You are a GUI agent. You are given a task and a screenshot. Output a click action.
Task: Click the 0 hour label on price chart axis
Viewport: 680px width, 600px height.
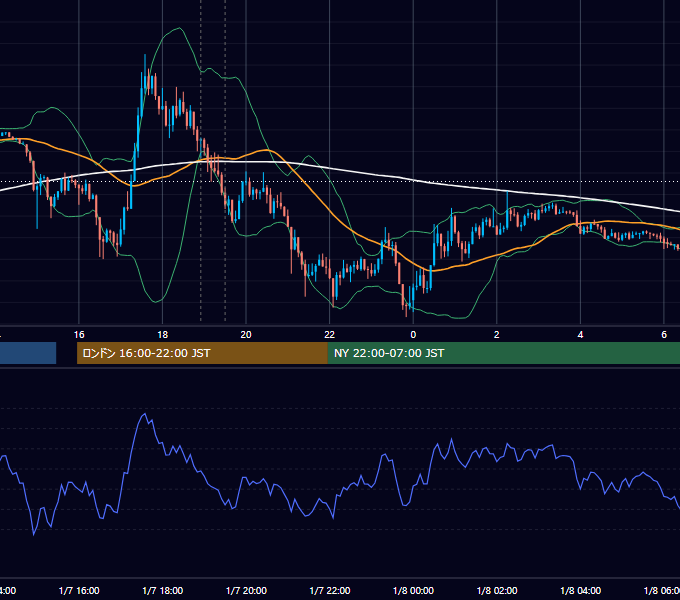click(413, 335)
